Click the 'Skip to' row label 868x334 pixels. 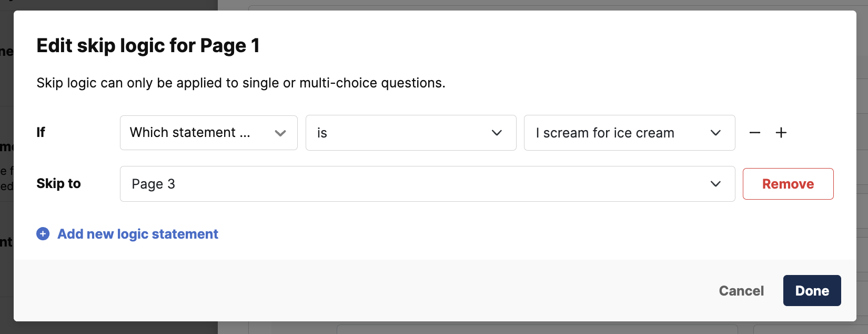pos(58,183)
